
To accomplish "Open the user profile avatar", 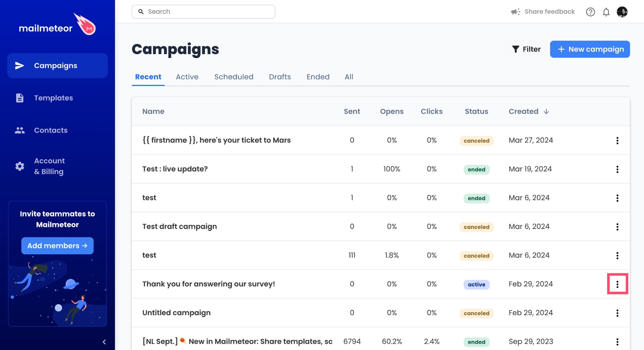I will pos(622,12).
